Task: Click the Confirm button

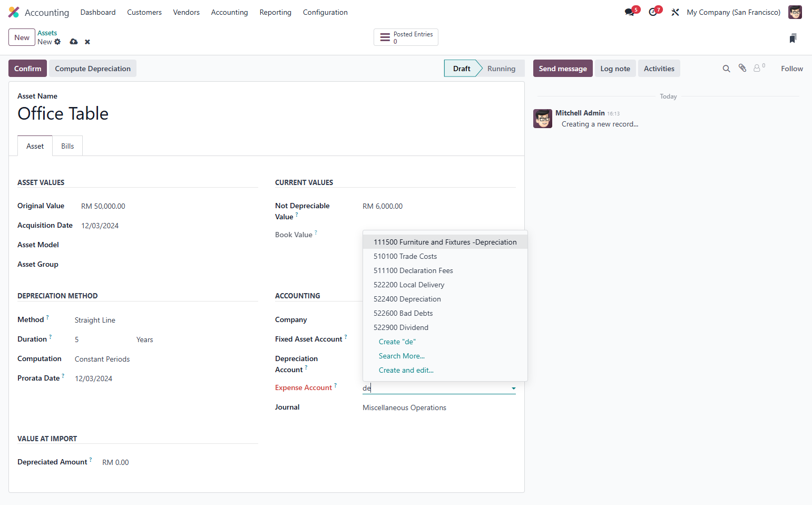Action: coord(28,69)
